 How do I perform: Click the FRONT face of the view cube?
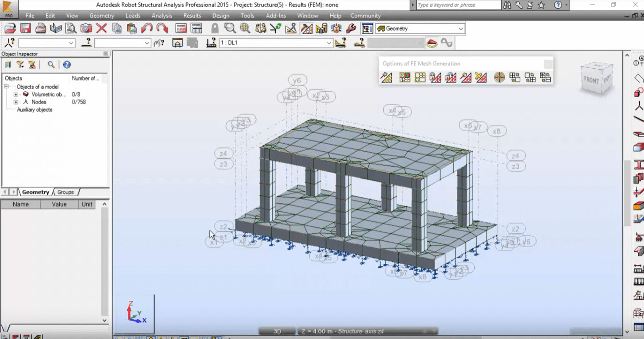point(592,79)
